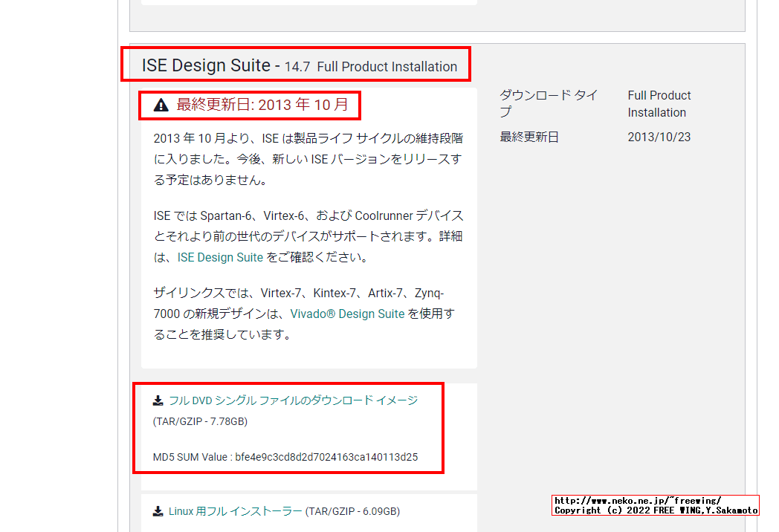Click the 最終更新日 row label
The height and width of the screenshot is (532, 779).
coord(529,137)
